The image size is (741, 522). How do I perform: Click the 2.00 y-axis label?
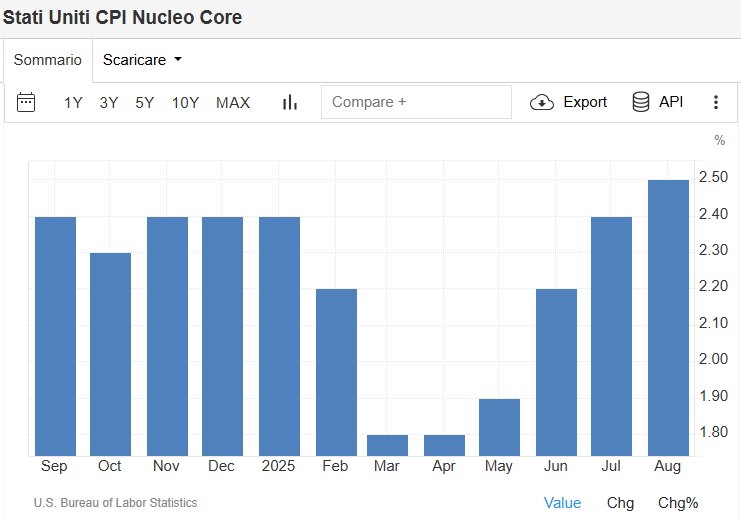click(x=713, y=359)
